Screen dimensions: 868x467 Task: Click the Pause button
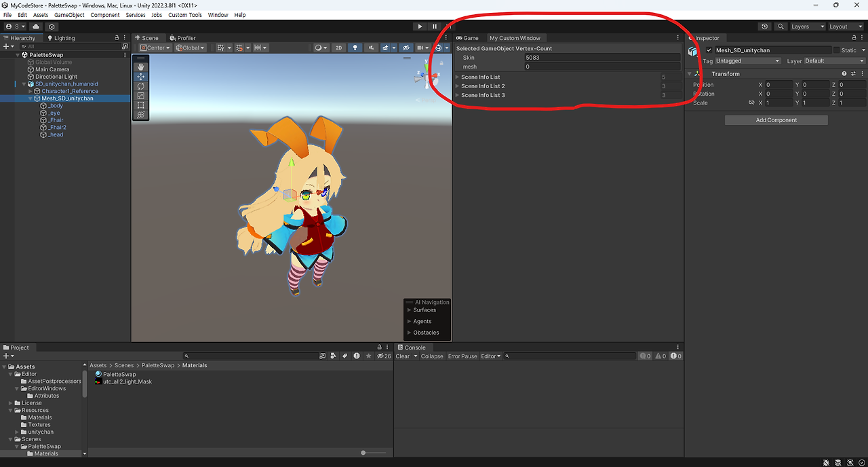tap(435, 26)
